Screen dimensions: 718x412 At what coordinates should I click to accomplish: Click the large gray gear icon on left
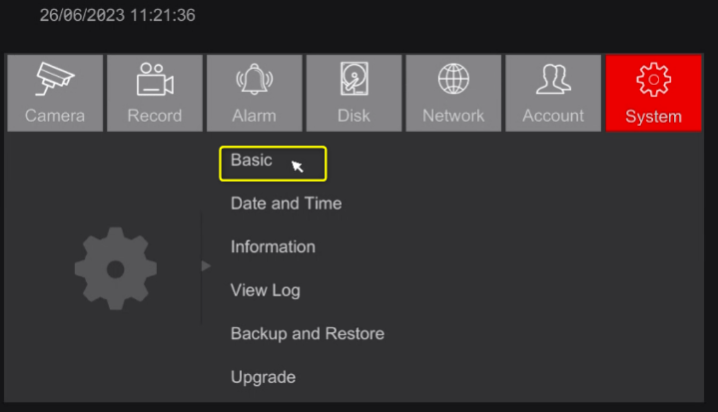[x=116, y=267]
